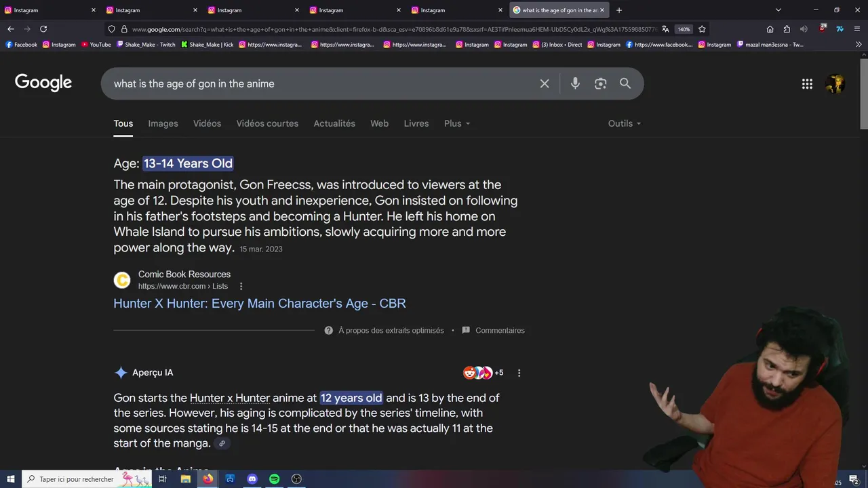Image resolution: width=868 pixels, height=488 pixels.
Task: Open Task View in the taskbar
Action: point(163,479)
